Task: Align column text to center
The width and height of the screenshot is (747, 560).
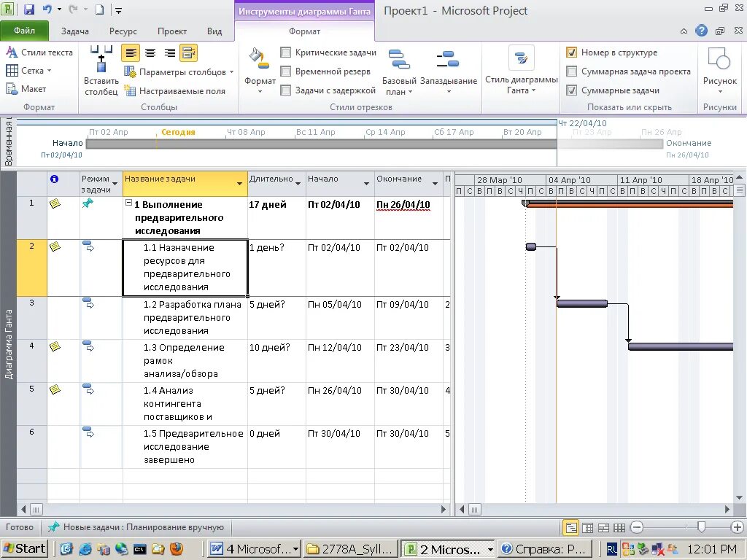Action: (150, 52)
